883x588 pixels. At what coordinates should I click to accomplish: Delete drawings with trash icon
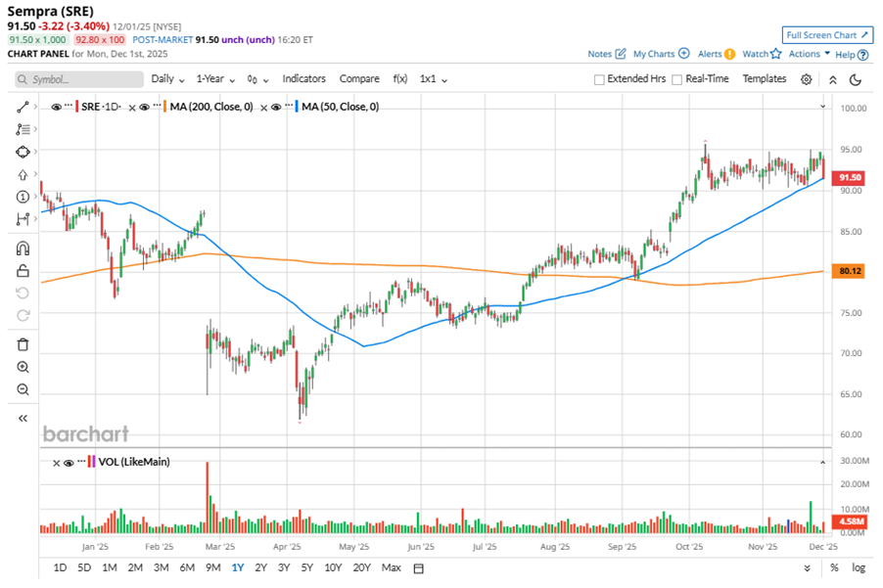click(x=23, y=344)
